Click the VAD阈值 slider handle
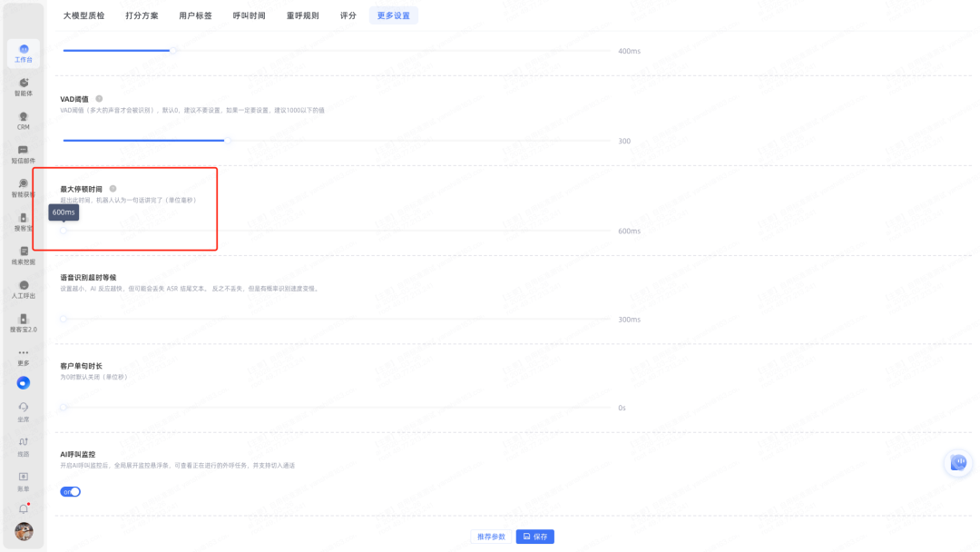The image size is (980, 552). point(228,141)
